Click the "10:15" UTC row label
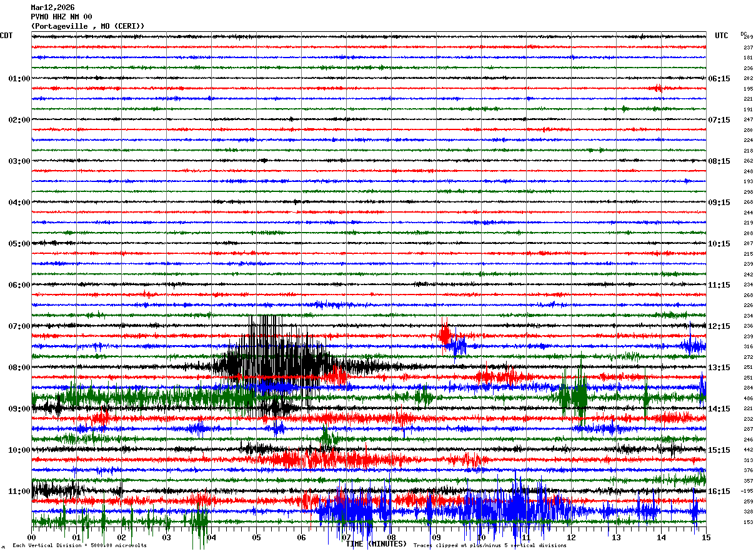This screenshot has width=756, height=554. (719, 244)
